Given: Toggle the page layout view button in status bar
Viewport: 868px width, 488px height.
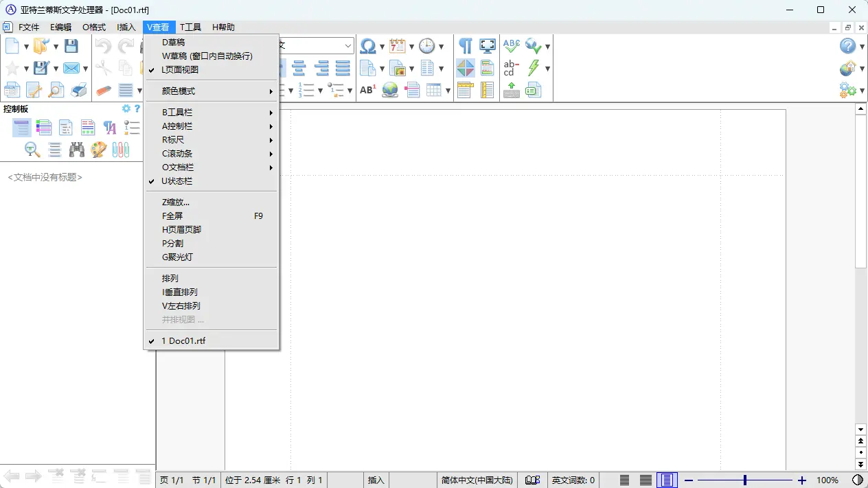Looking at the screenshot, I should (667, 480).
